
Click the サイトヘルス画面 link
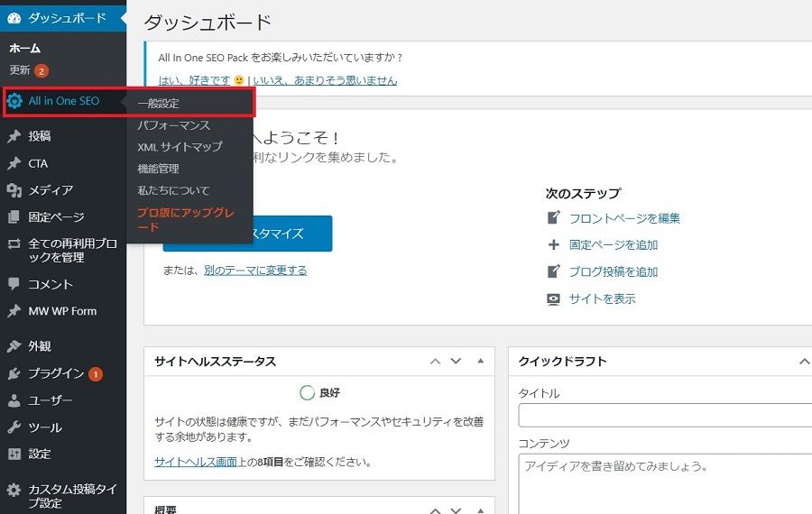coord(195,462)
